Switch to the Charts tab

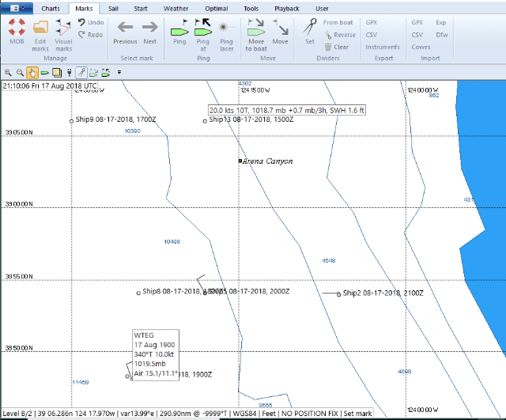[x=51, y=9]
